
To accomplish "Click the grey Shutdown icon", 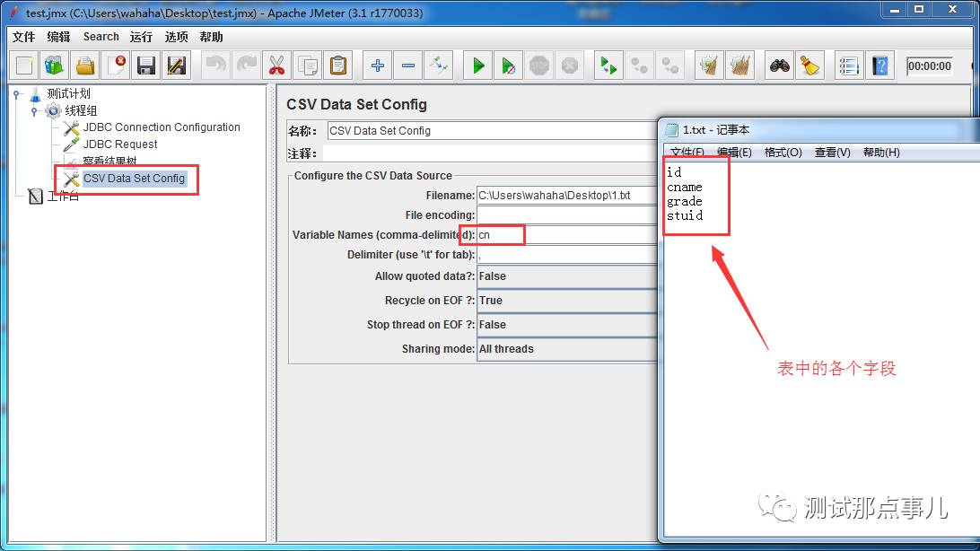I will click(569, 66).
